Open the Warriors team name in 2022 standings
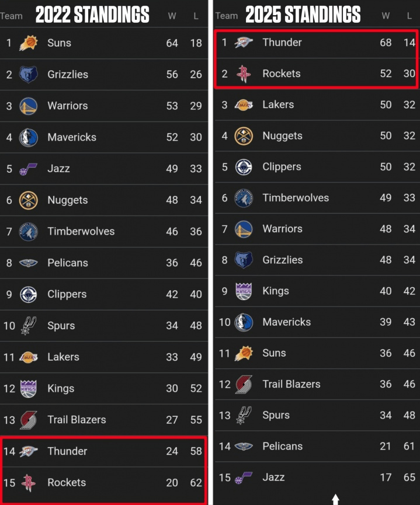Screen dimensions: 420x505 click(67, 106)
